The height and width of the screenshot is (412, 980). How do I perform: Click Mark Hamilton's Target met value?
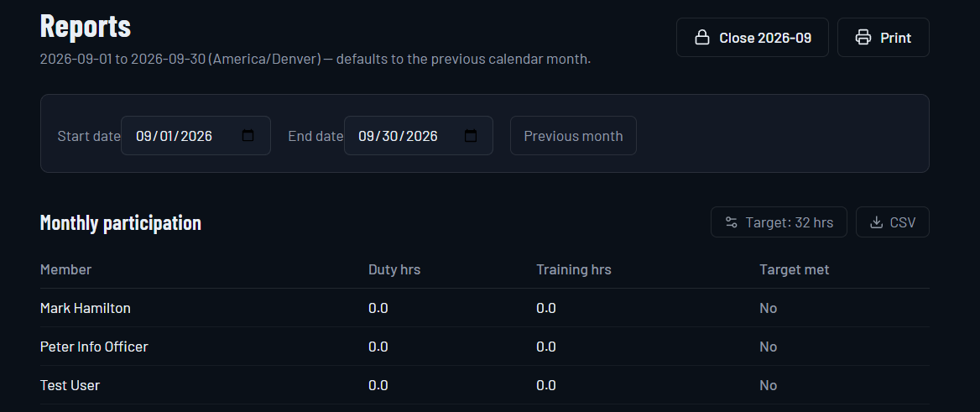point(768,308)
